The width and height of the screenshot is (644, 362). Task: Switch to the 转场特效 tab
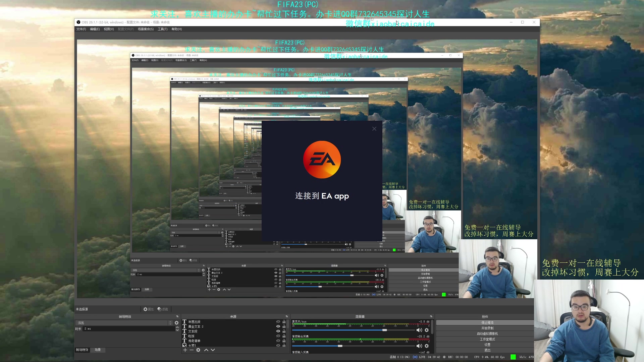click(x=82, y=350)
